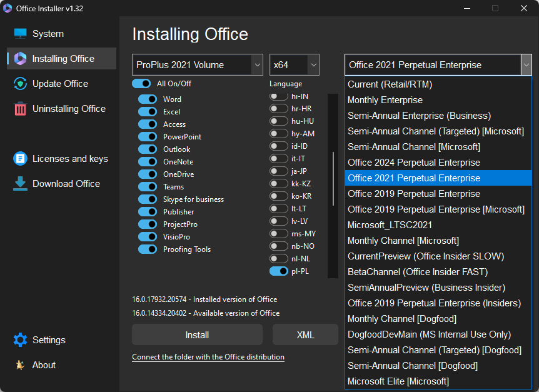Click the Install button

click(x=197, y=334)
